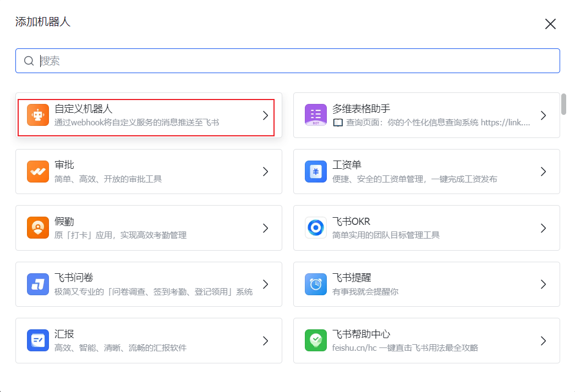Select the 汇报 title text
Viewport: 575px width, 392px height.
click(x=64, y=334)
